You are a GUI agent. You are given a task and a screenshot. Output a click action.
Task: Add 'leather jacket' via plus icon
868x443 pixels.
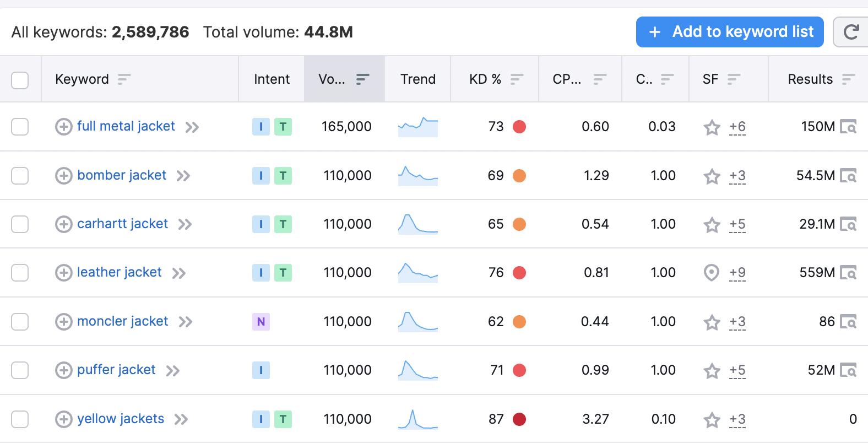pyautogui.click(x=64, y=273)
